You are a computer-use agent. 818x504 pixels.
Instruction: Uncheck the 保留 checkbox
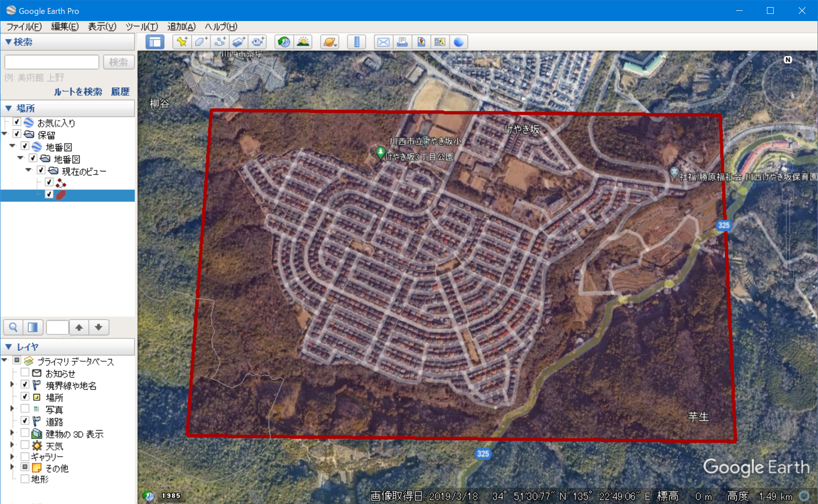point(17,134)
